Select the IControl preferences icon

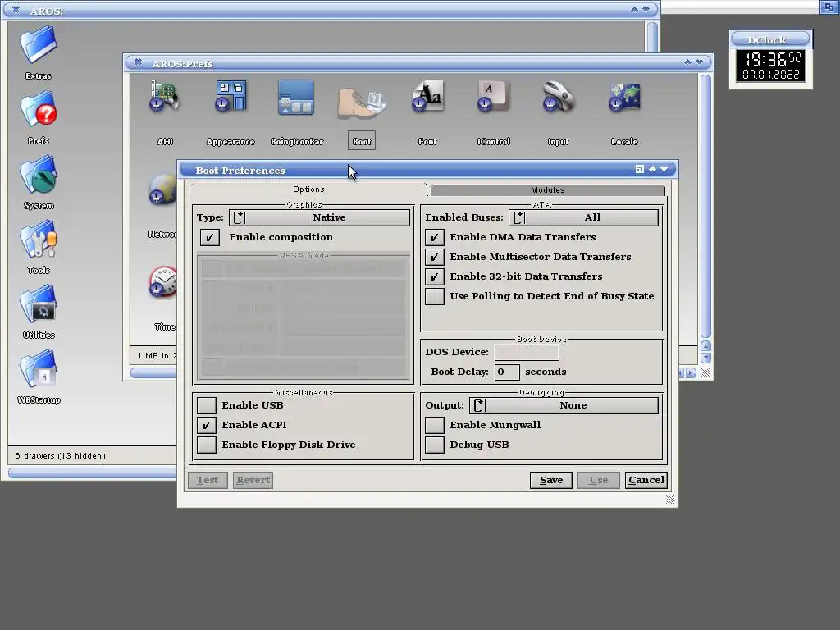(x=493, y=97)
